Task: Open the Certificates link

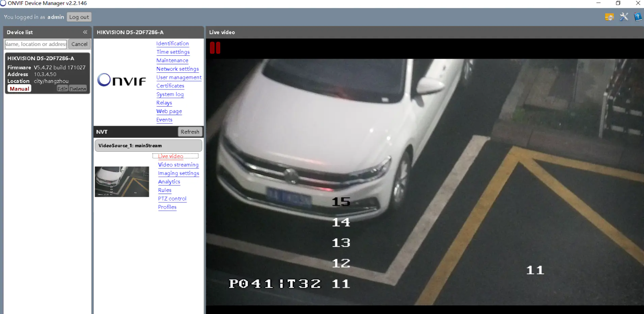Action: (x=170, y=86)
